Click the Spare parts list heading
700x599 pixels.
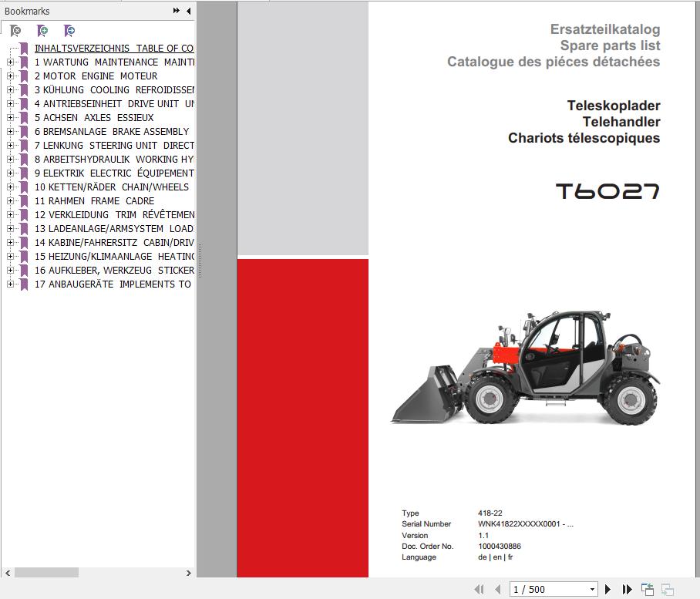click(x=610, y=45)
